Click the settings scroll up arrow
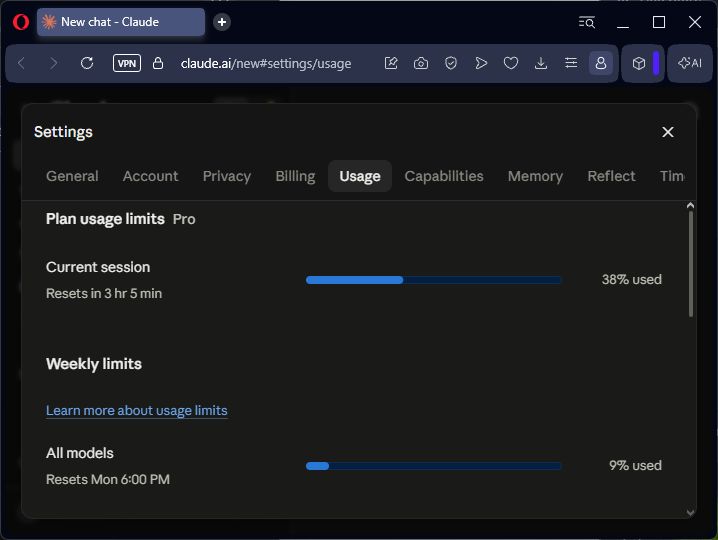 click(690, 206)
